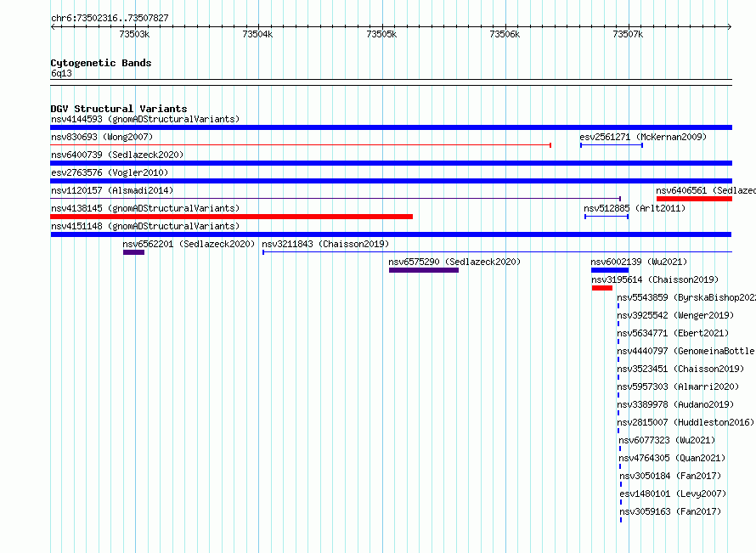Open esv2763576 Vogler2010 variant label

click(110, 172)
